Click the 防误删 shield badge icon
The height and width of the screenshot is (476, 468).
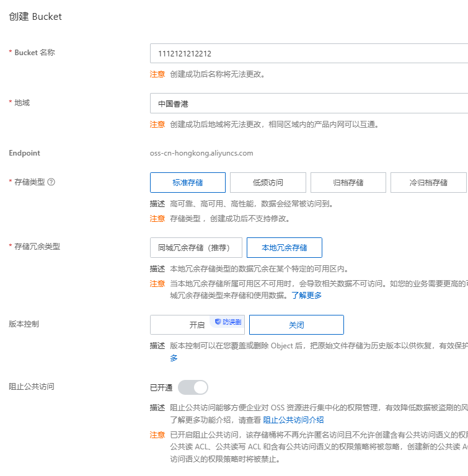point(218,322)
